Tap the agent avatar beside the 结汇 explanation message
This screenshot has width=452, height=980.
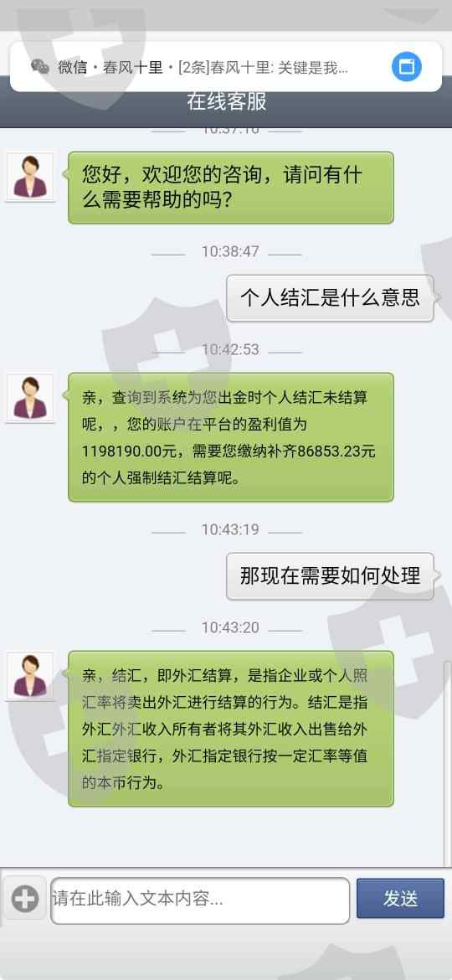(x=30, y=676)
